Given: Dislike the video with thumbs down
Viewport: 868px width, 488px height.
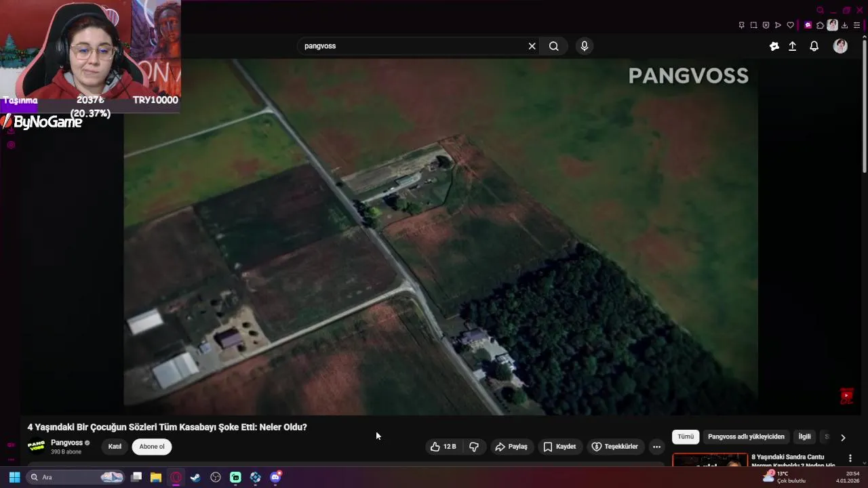Looking at the screenshot, I should [474, 447].
